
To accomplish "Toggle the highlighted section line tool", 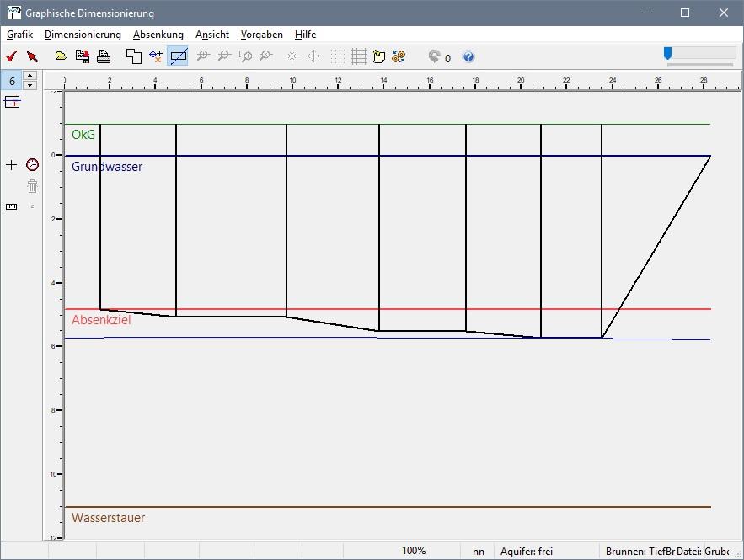I will 178,56.
